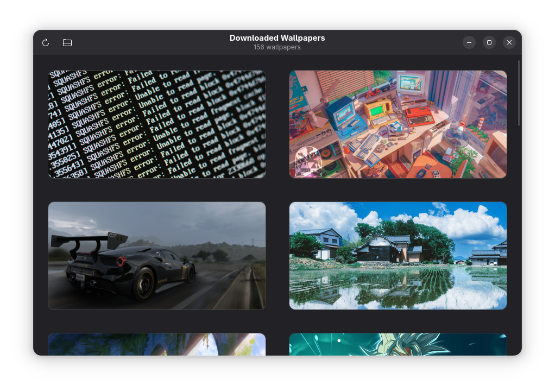Close the Downloaded Wallpapers window
The height and width of the screenshot is (392, 555).
pyautogui.click(x=509, y=42)
